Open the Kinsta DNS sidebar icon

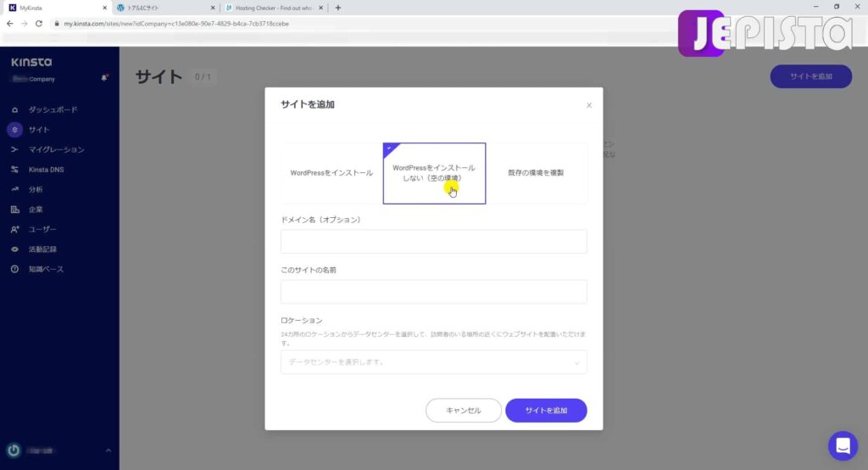[x=15, y=170]
